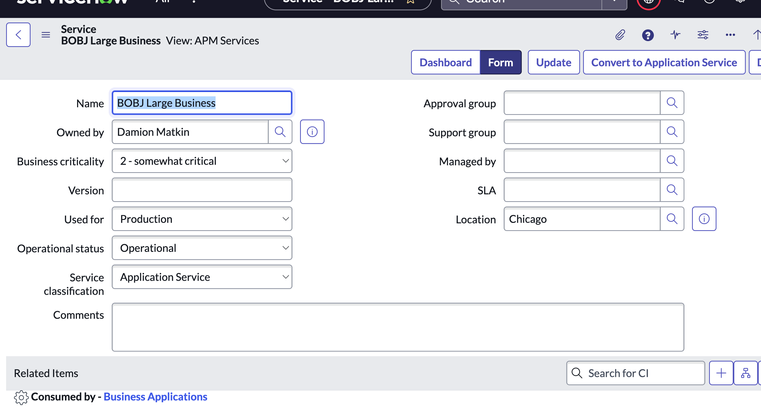This screenshot has width=761, height=409.
Task: Click the View: APM Services text
Action: point(213,41)
